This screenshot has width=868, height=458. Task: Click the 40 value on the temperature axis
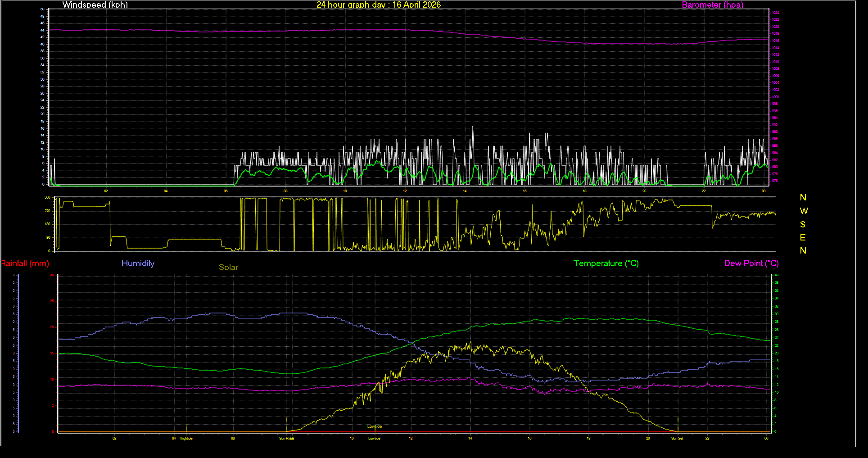click(776, 275)
